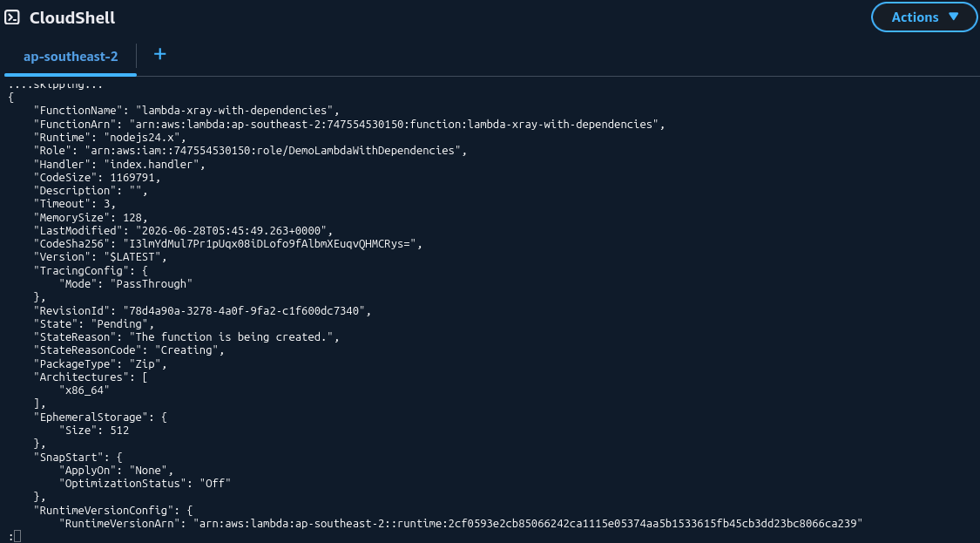Click the RuntimeVersionArn value string
Viewport: 980px width, 543px height.
pos(528,522)
